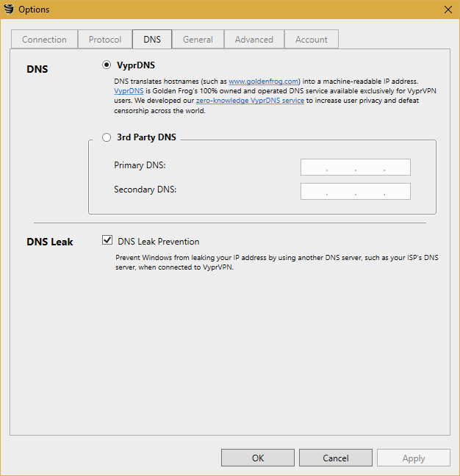
Task: Click the Secondary DNS address field
Action: tap(356, 191)
